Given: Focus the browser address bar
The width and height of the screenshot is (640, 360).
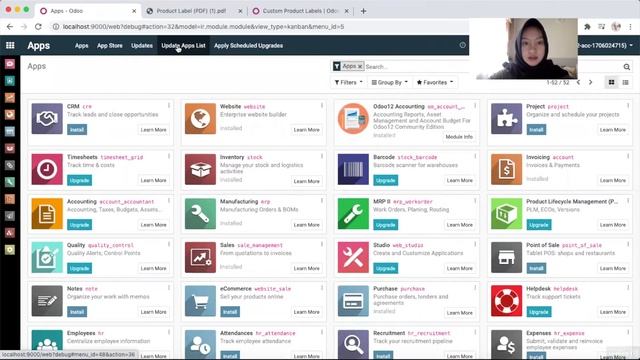Looking at the screenshot, I should 261,27.
